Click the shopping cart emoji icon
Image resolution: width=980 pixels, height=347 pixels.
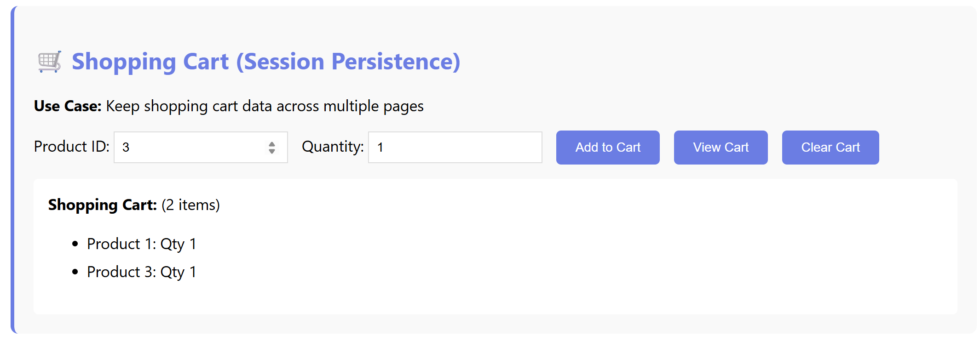click(x=49, y=62)
